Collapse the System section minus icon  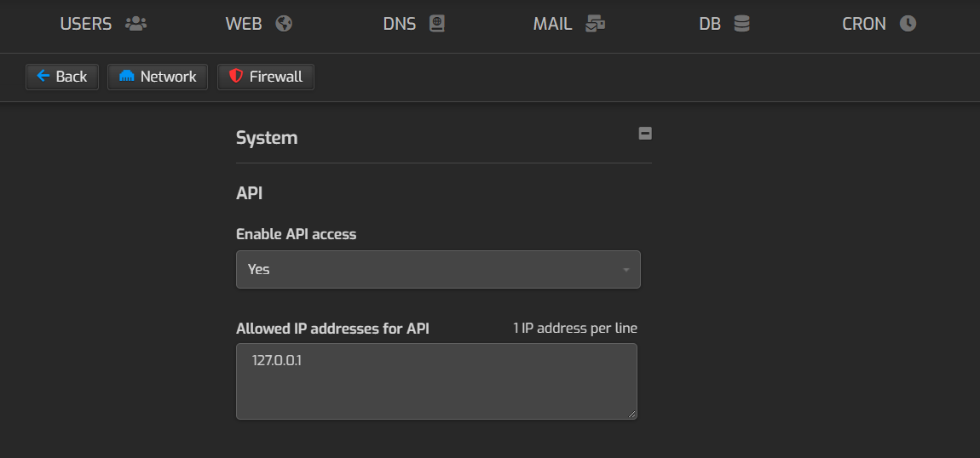(x=645, y=134)
